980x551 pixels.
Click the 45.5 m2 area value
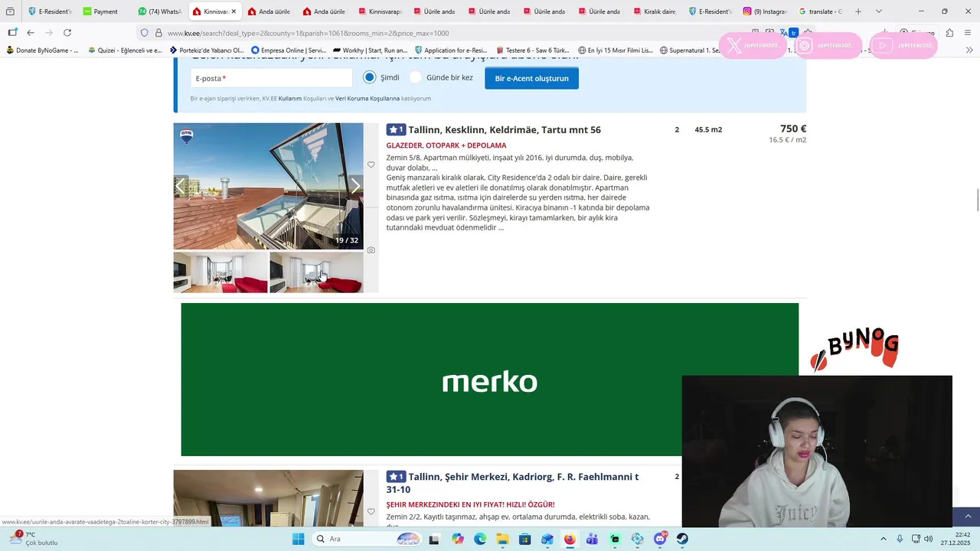tap(708, 129)
